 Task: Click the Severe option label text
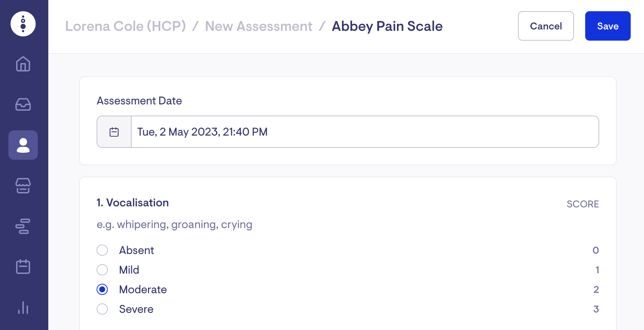(x=136, y=309)
